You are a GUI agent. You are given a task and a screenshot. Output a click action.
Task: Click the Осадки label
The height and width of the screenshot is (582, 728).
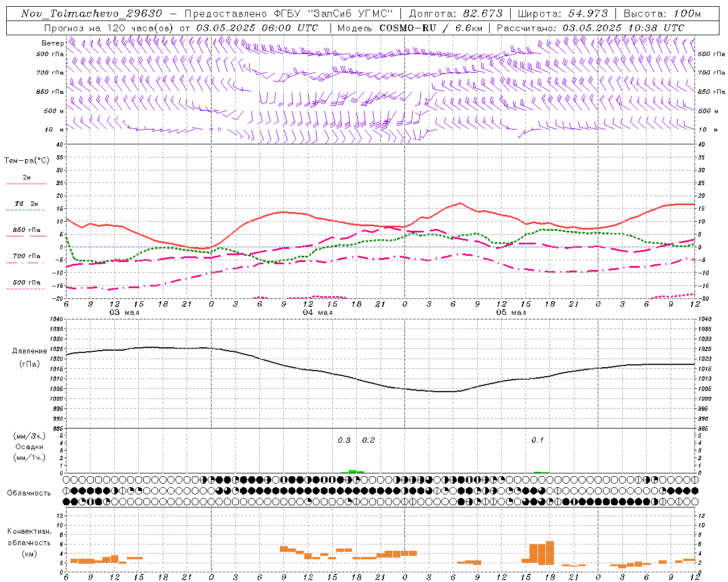[30, 447]
